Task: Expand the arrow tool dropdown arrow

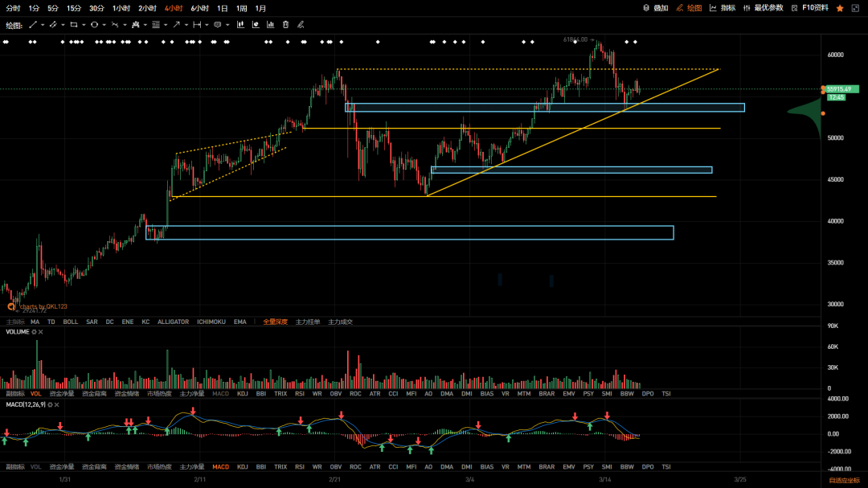Action: point(186,25)
